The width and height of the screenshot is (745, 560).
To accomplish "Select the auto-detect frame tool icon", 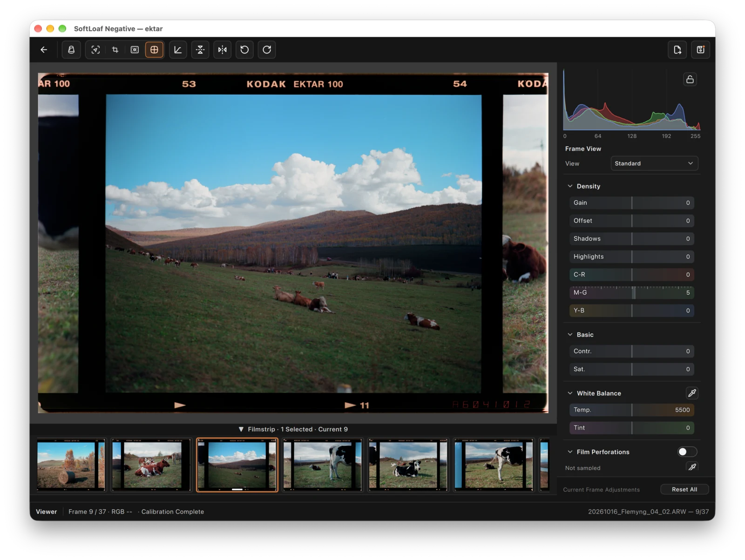I will pos(95,50).
